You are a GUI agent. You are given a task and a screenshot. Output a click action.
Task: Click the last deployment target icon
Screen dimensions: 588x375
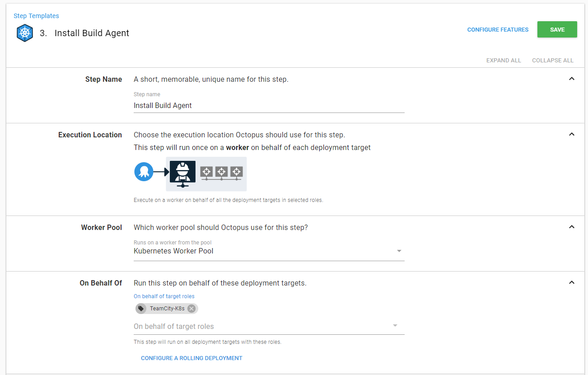[x=236, y=172]
